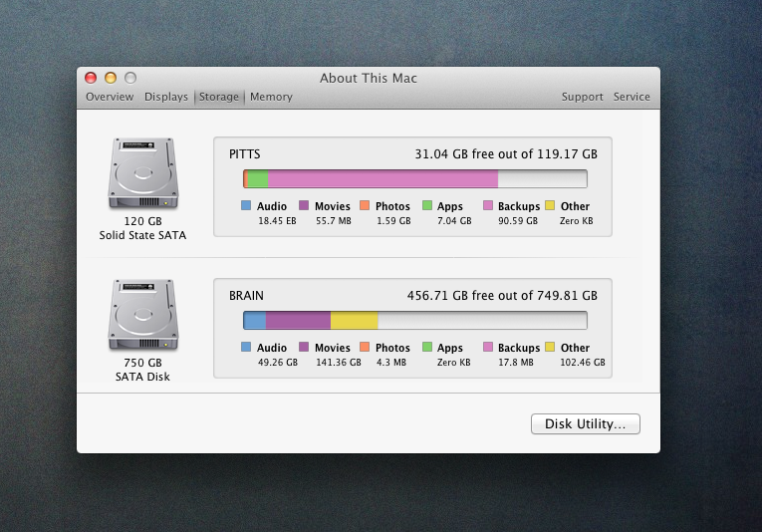The height and width of the screenshot is (532, 762).
Task: Click purple Movies segment in BRAIN bar
Action: 299,320
